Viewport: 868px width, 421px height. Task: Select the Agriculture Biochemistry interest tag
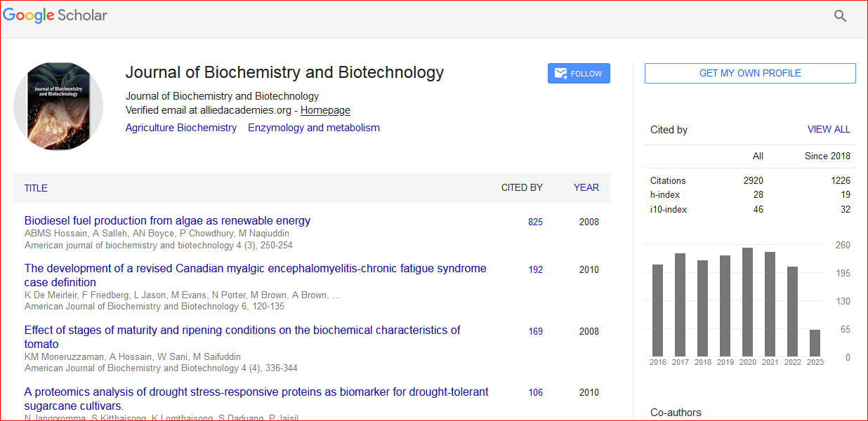tap(180, 128)
